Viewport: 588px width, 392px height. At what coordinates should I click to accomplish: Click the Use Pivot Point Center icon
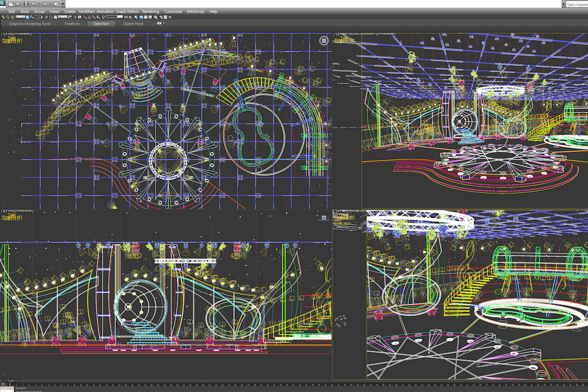[70, 17]
